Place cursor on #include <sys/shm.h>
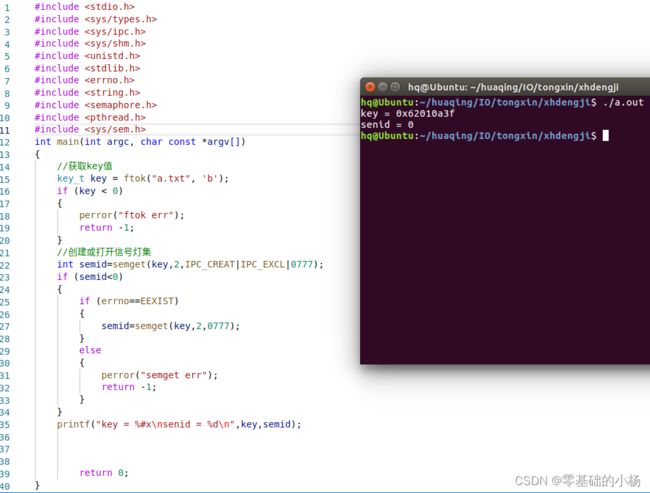The height and width of the screenshot is (493, 650). (x=90, y=43)
